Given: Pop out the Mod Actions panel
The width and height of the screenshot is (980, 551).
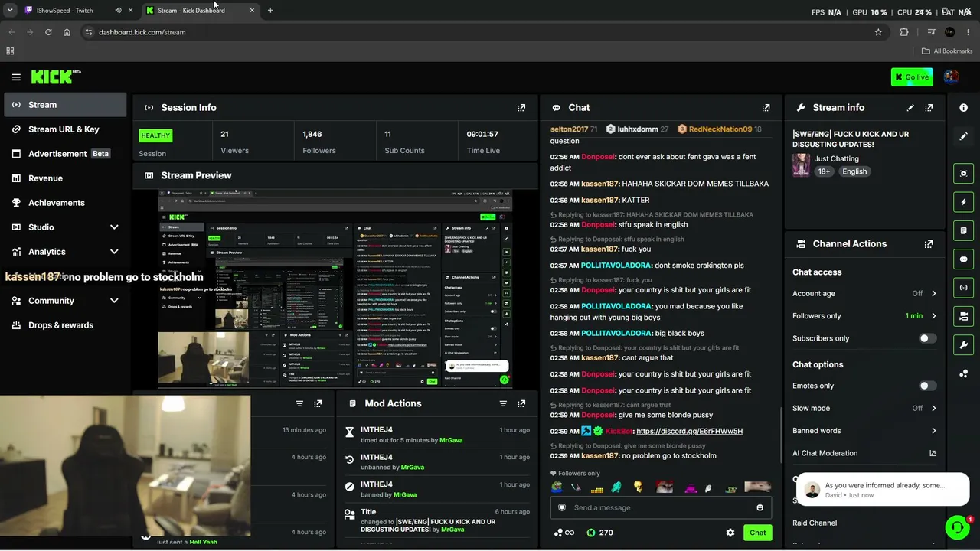Looking at the screenshot, I should point(521,403).
